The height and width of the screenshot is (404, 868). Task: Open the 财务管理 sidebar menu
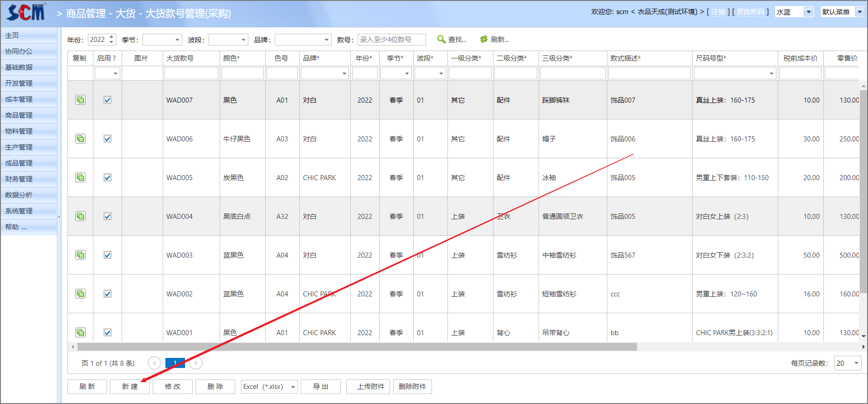[19, 179]
